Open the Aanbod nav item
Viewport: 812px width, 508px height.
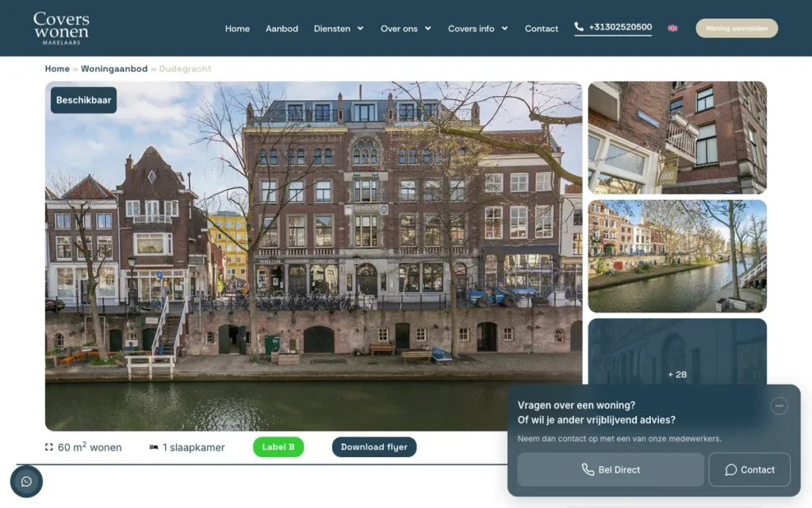tap(282, 29)
